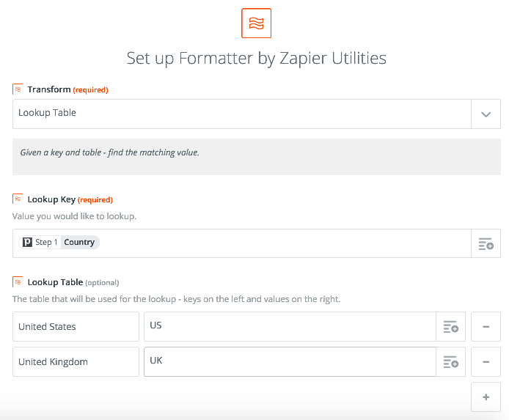The width and height of the screenshot is (509, 420).
Task: Click the 'Lookup Table (optional)' label
Action: (x=73, y=282)
